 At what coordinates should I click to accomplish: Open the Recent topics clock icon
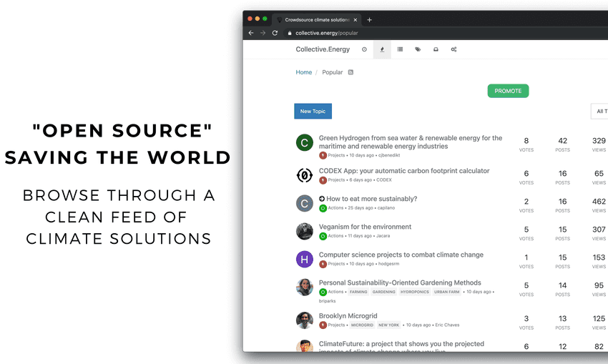pyautogui.click(x=364, y=49)
